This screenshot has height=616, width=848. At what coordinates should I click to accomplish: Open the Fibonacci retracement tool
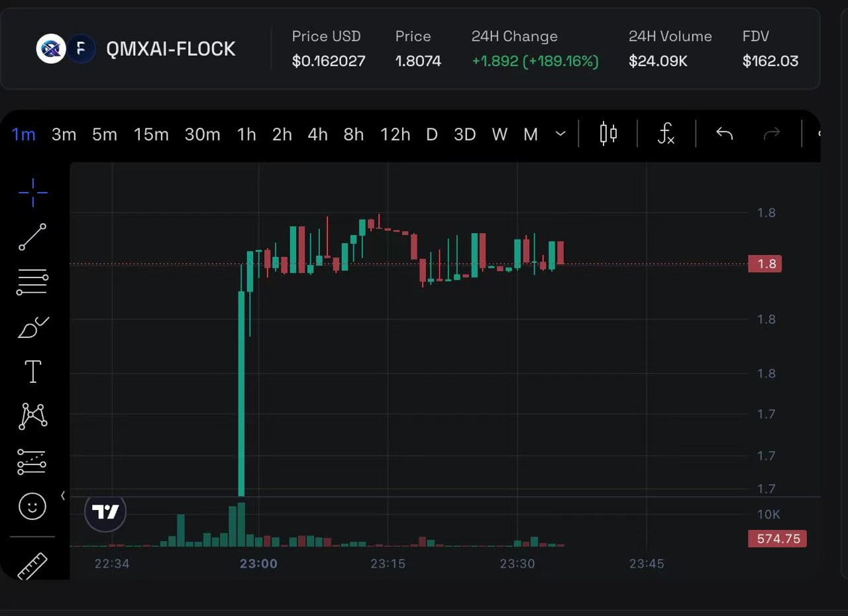(32, 282)
